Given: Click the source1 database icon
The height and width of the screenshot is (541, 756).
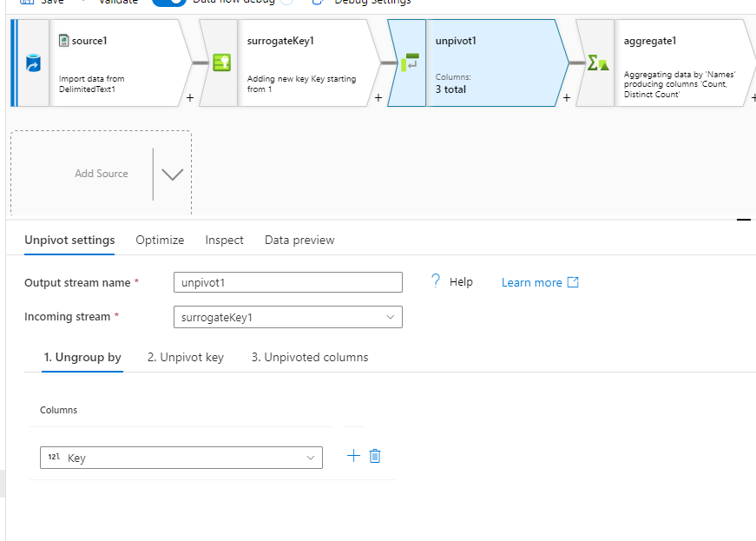Looking at the screenshot, I should 33,63.
